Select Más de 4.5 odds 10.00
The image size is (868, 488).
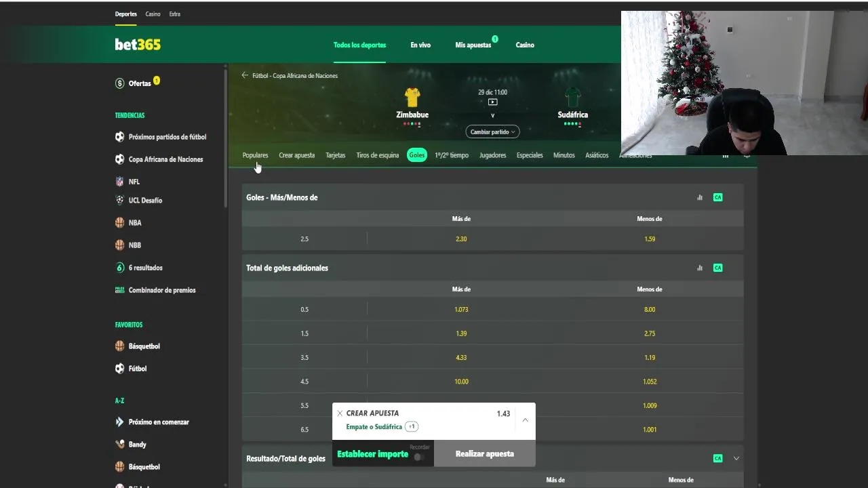(x=461, y=382)
